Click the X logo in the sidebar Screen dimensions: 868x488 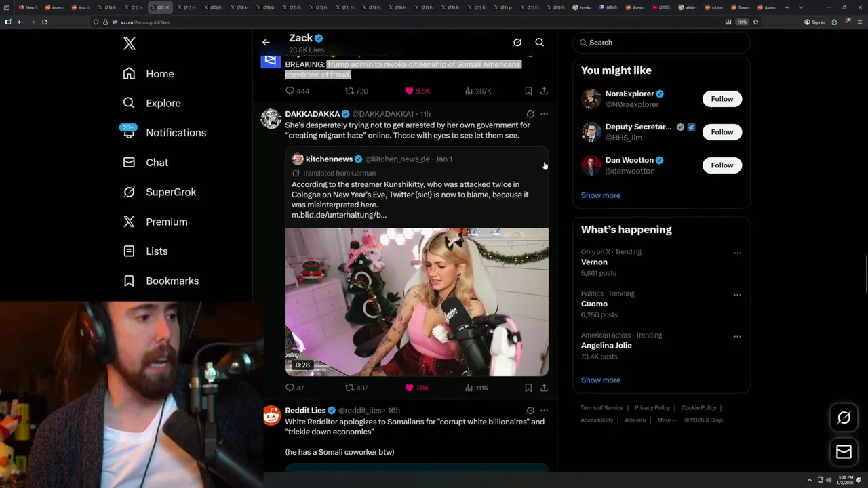click(x=130, y=44)
